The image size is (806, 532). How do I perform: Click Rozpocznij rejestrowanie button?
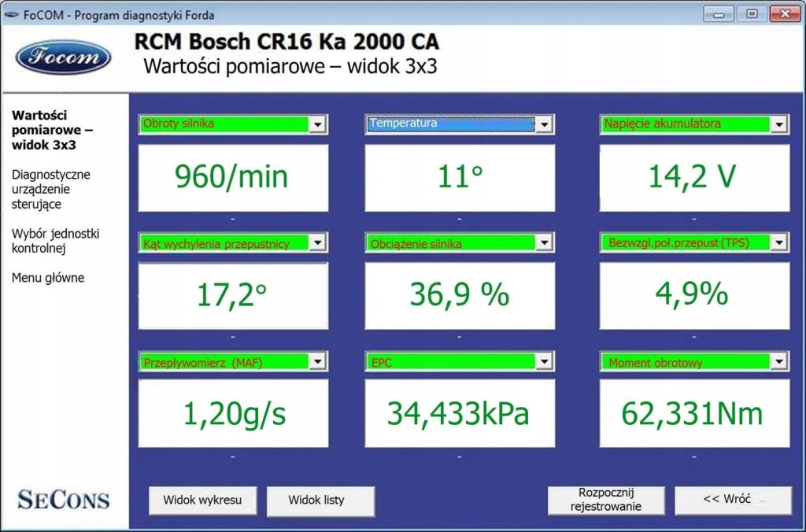(x=606, y=500)
